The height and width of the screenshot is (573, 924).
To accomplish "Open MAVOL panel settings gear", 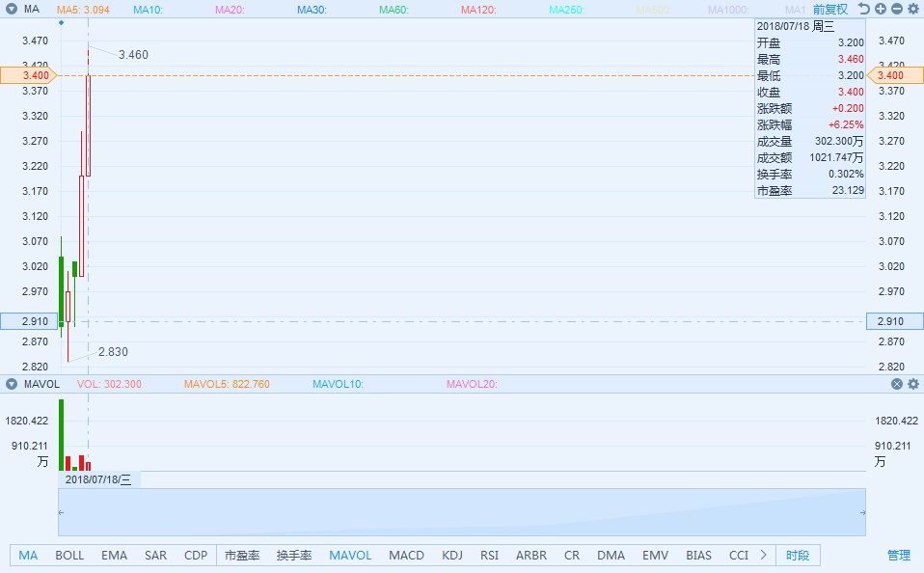I will 913,384.
